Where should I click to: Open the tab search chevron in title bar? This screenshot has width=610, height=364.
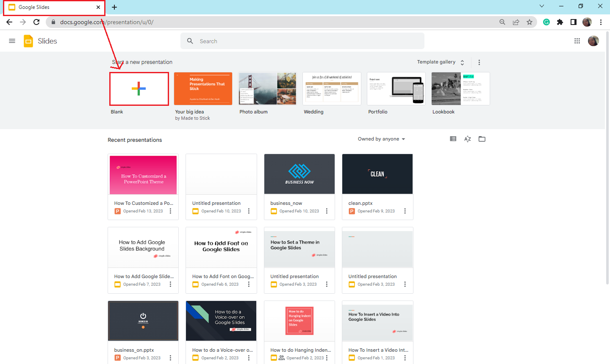pyautogui.click(x=542, y=6)
